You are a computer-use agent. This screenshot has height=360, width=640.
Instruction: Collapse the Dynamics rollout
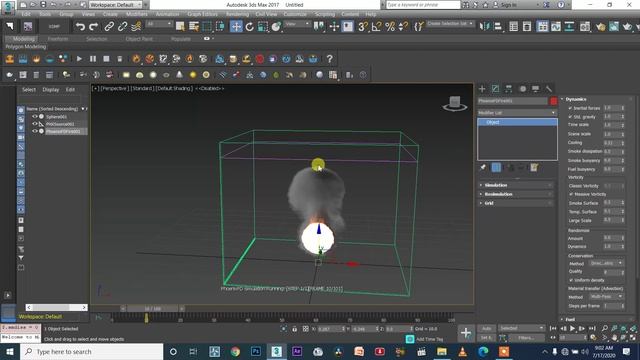click(x=596, y=99)
